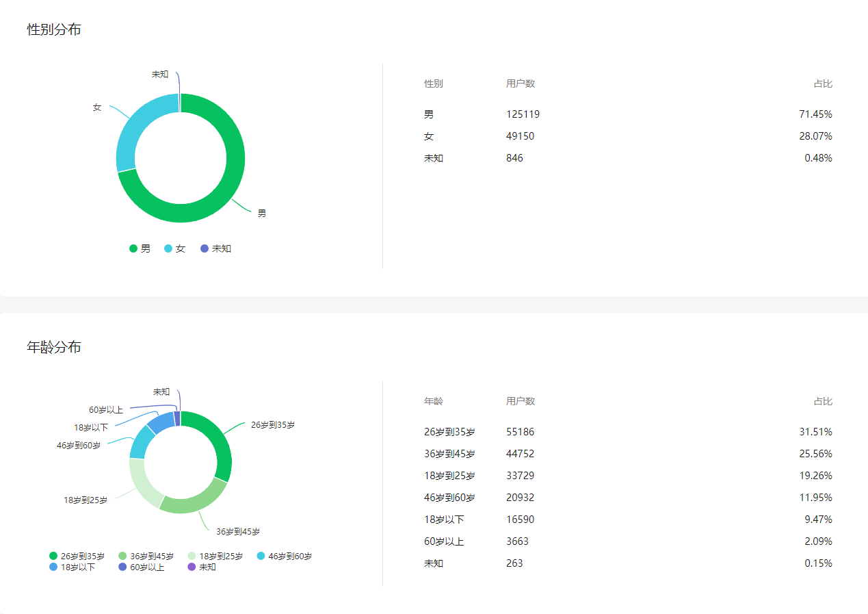The height and width of the screenshot is (614, 868).
Task: Select user count 20932
Action: tap(521, 498)
